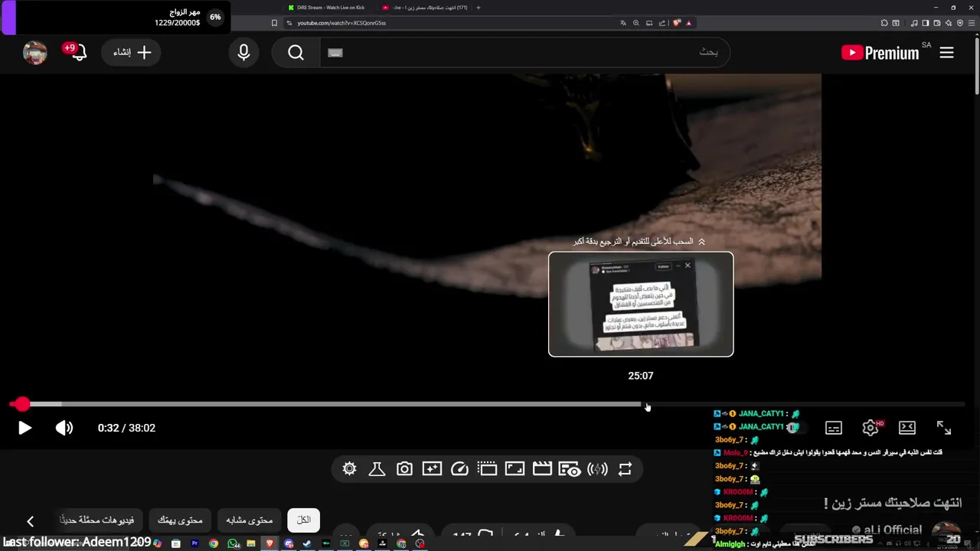Click the bookmark icon beside URL
This screenshot has width=980, height=551.
pos(274,23)
